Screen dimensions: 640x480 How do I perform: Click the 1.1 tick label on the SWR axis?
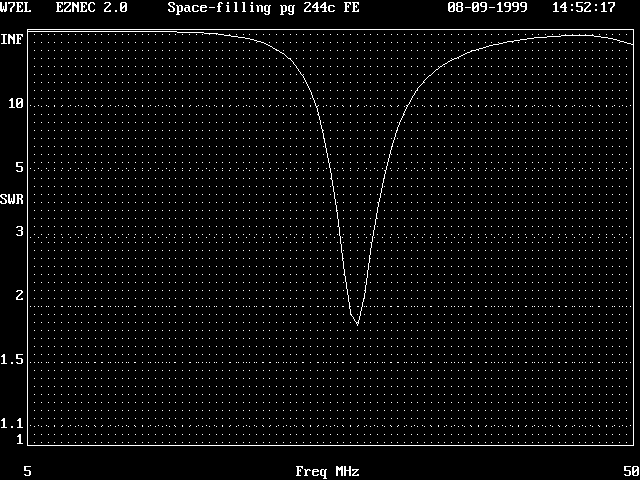click(x=12, y=424)
